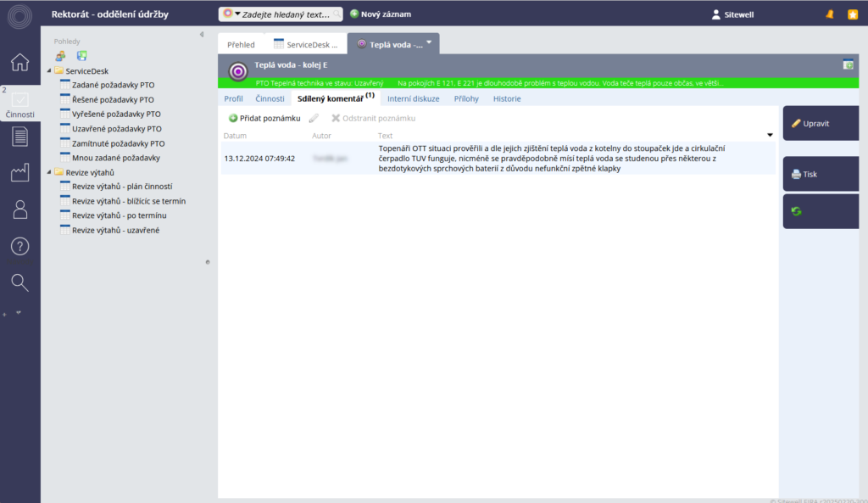
Task: Open the Home icon in left sidebar
Action: point(20,62)
